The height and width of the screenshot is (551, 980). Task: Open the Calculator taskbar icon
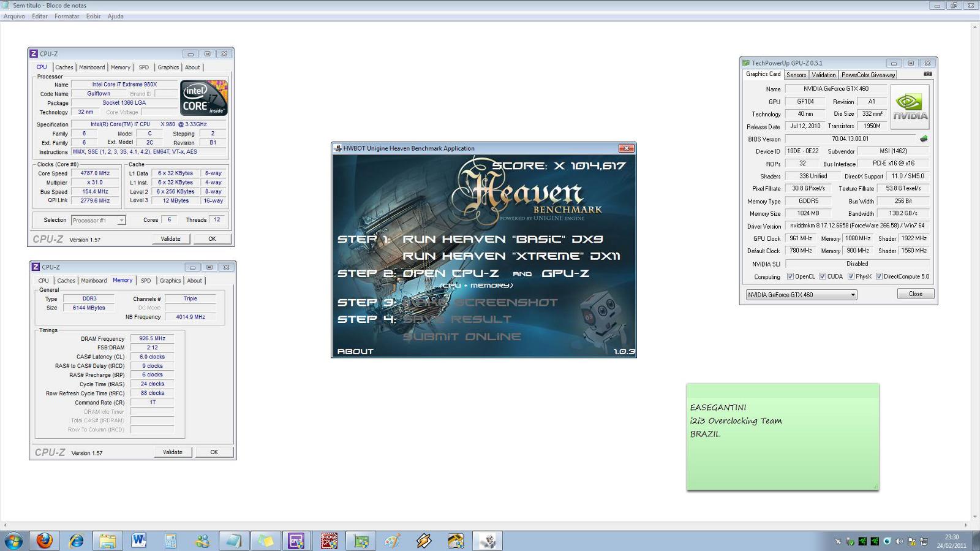coord(170,541)
